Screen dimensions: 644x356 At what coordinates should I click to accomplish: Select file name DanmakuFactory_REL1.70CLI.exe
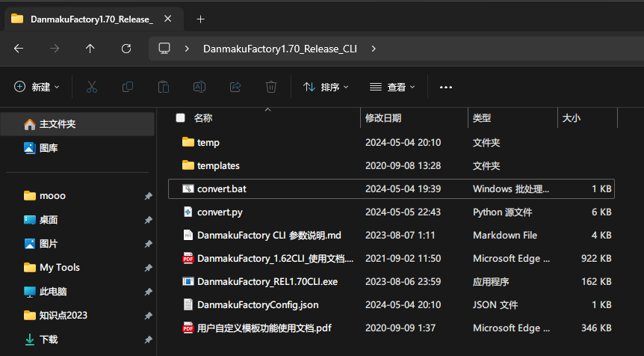pos(267,282)
